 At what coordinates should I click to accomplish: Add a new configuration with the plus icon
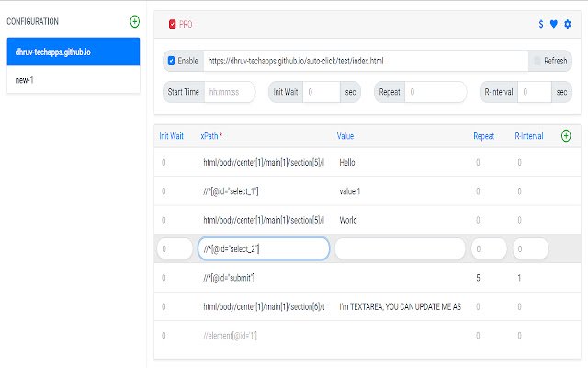(x=135, y=21)
